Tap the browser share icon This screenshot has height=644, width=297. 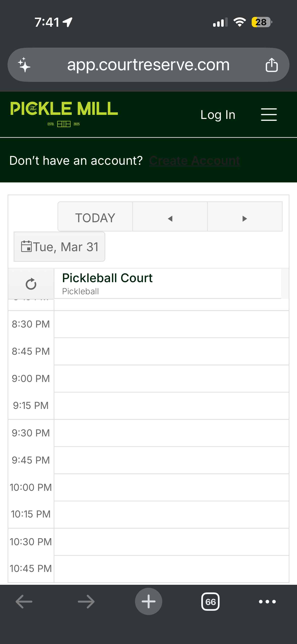(x=272, y=65)
